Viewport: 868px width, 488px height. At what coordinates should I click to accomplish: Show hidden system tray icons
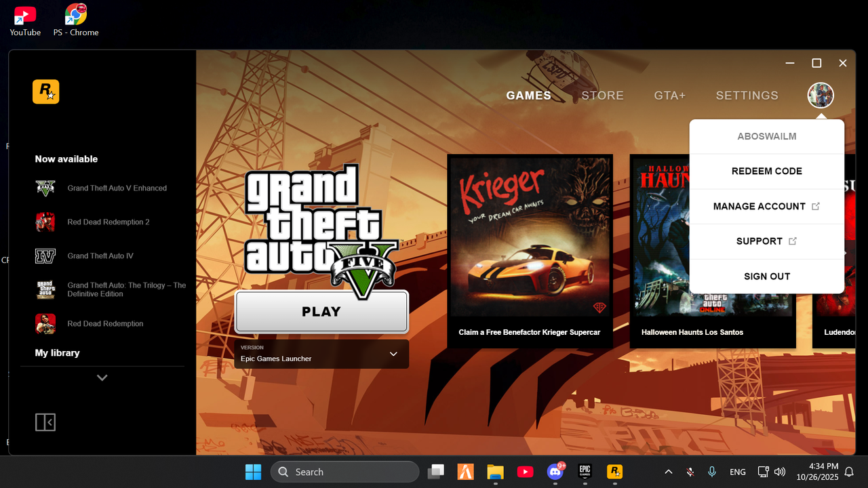[x=668, y=472]
